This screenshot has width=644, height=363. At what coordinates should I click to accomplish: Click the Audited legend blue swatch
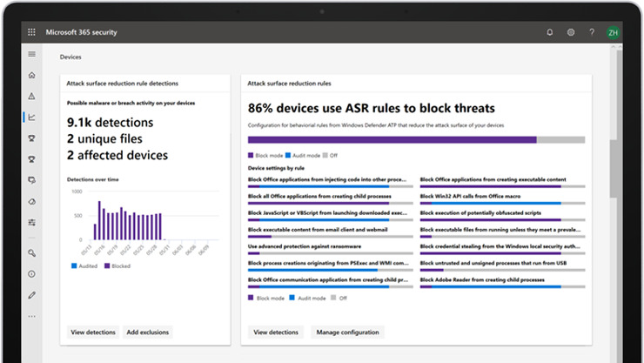(74, 266)
